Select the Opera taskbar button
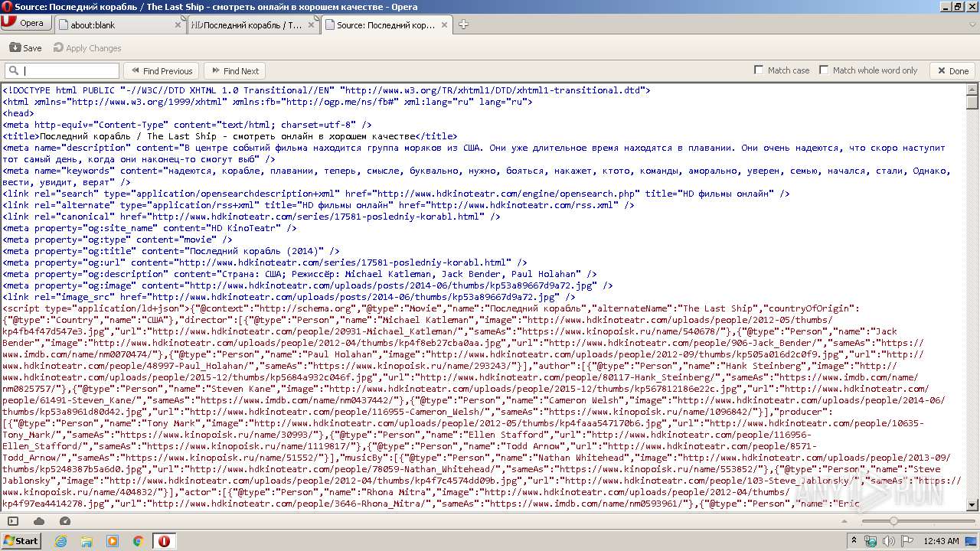The image size is (980, 551). [164, 541]
